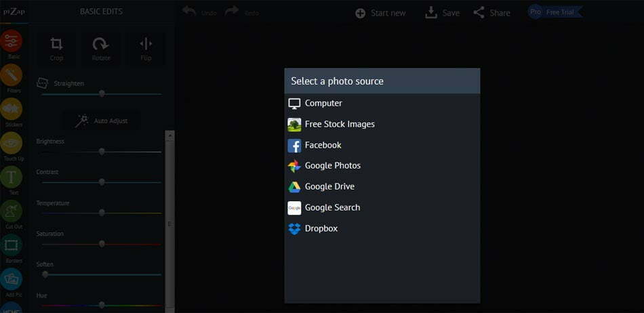644x313 pixels.
Task: Click the 'Google Photos' label
Action: coord(333,166)
